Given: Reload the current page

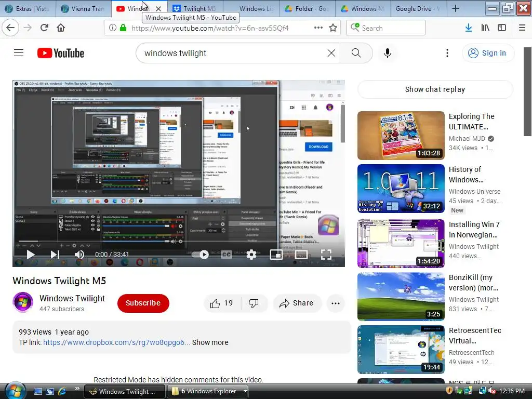Looking at the screenshot, I should tap(45, 28).
